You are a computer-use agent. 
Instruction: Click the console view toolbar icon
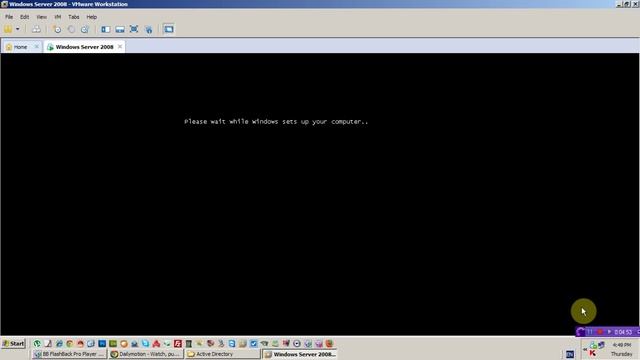169,29
